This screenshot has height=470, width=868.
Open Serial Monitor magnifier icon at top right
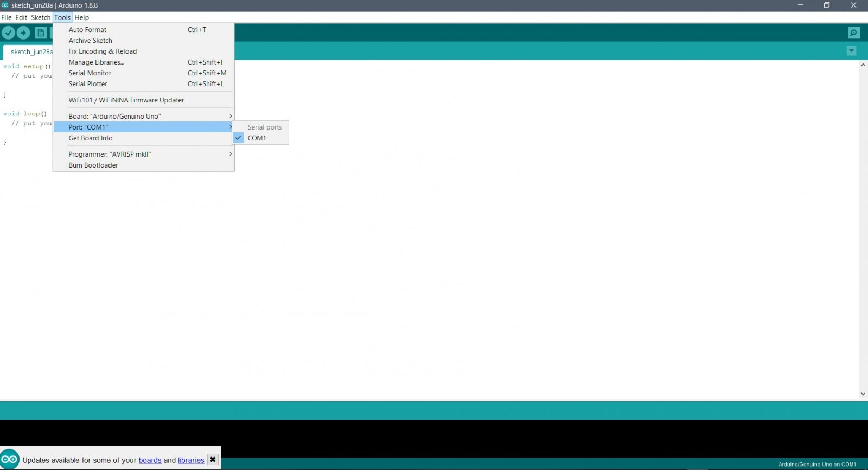click(854, 33)
